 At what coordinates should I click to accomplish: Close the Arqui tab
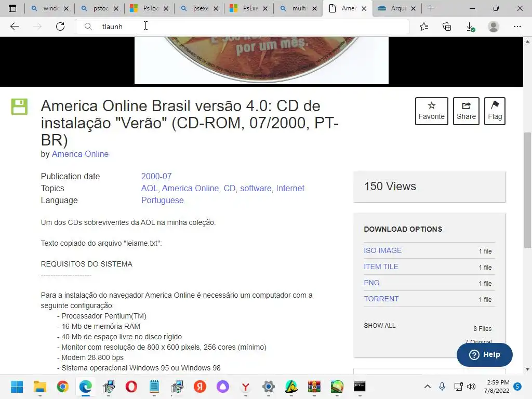coord(413,8)
